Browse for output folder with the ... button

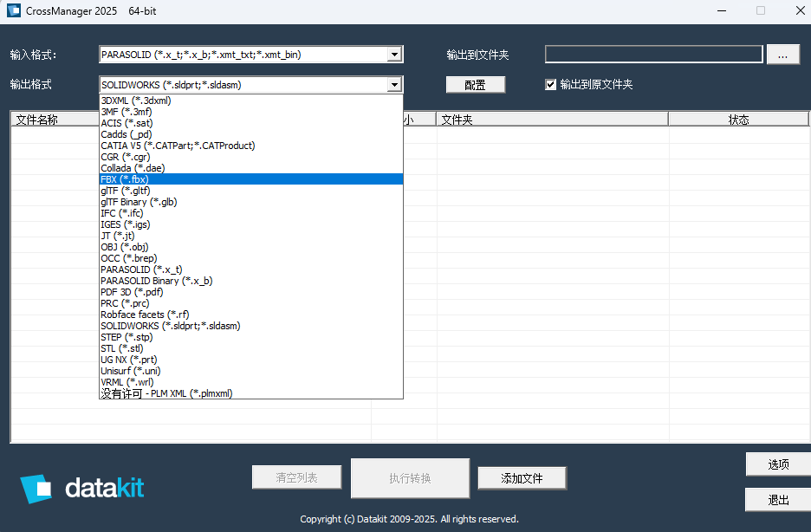pyautogui.click(x=782, y=55)
